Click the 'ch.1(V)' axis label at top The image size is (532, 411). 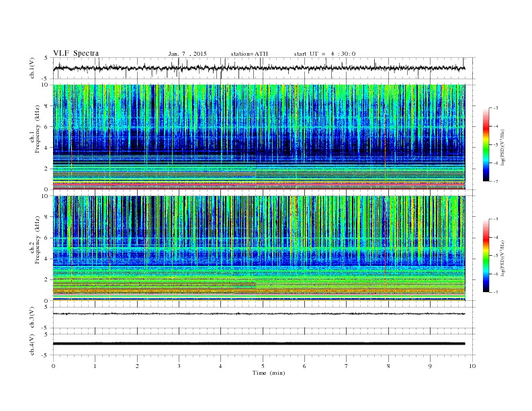pos(32,68)
